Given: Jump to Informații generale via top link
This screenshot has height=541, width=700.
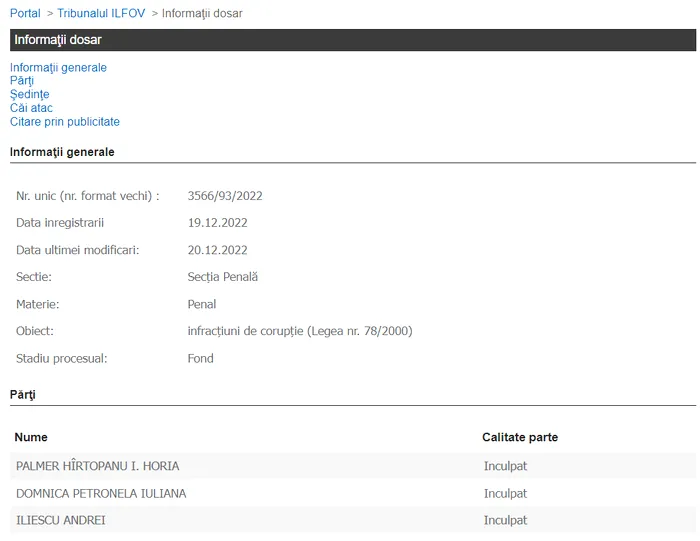Looking at the screenshot, I should pyautogui.click(x=58, y=68).
